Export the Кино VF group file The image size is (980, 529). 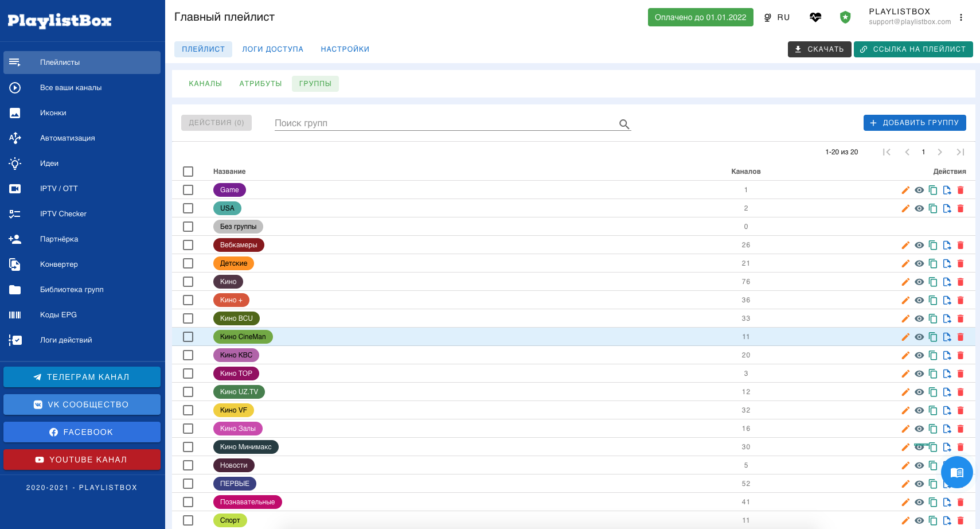click(947, 410)
